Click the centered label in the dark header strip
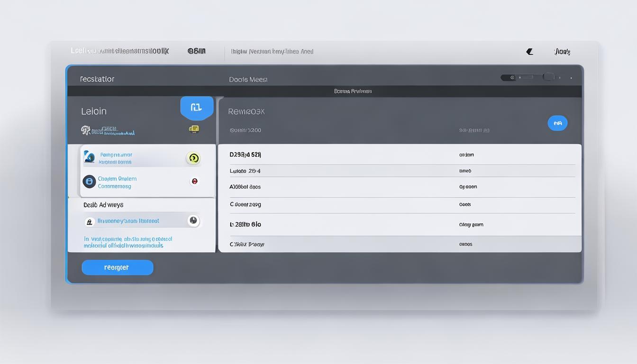The width and height of the screenshot is (637, 364). click(353, 91)
